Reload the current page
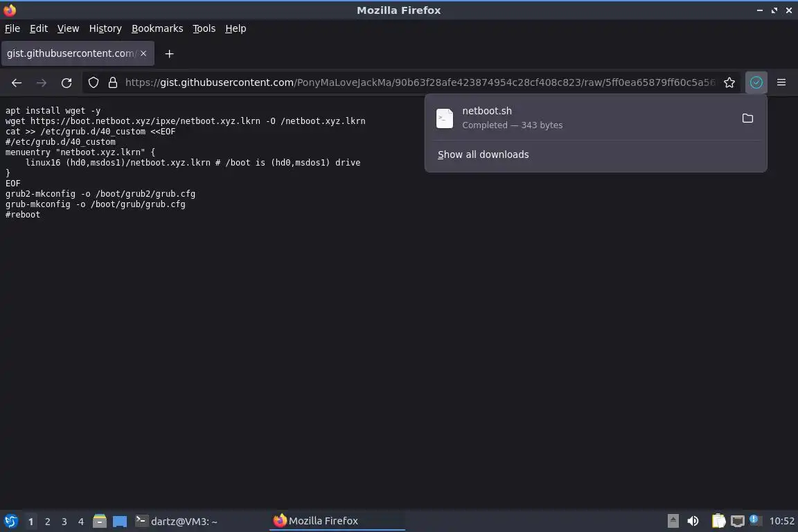The image size is (798, 532). pyautogui.click(x=66, y=82)
